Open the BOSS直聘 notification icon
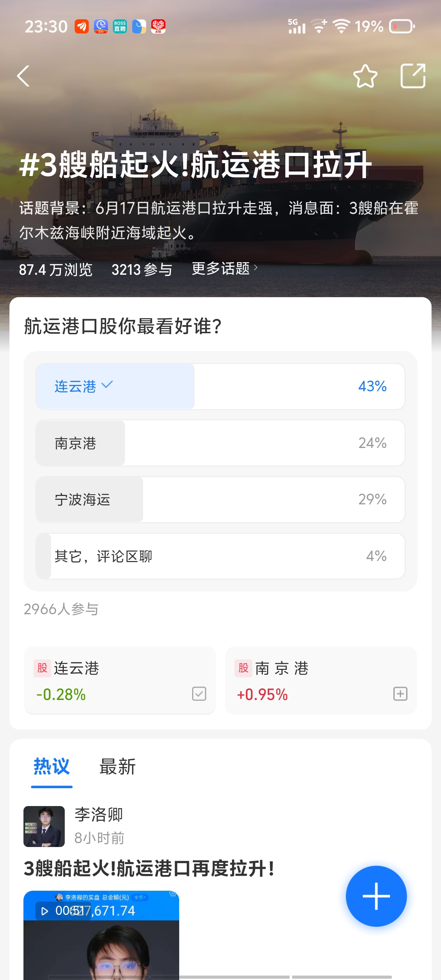The width and height of the screenshot is (441, 980). (120, 26)
